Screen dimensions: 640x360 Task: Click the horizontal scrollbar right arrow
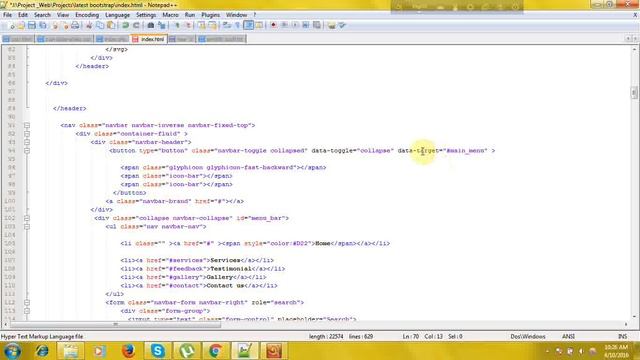626,324
